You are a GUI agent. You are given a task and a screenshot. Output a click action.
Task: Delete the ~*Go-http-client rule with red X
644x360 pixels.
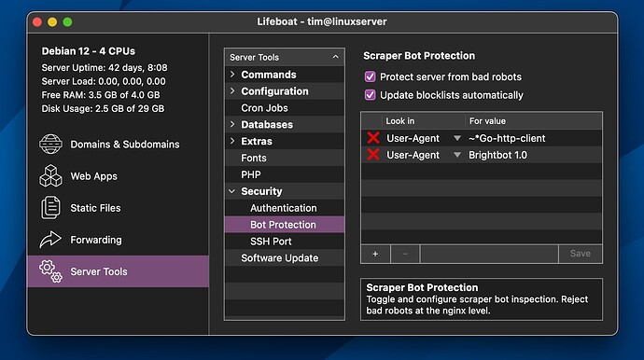(x=373, y=138)
